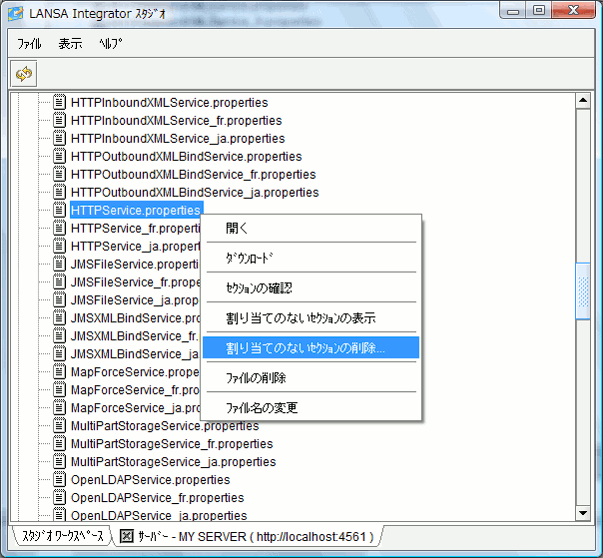Switch to the MY SERVER tab
603x558 pixels.
248,536
